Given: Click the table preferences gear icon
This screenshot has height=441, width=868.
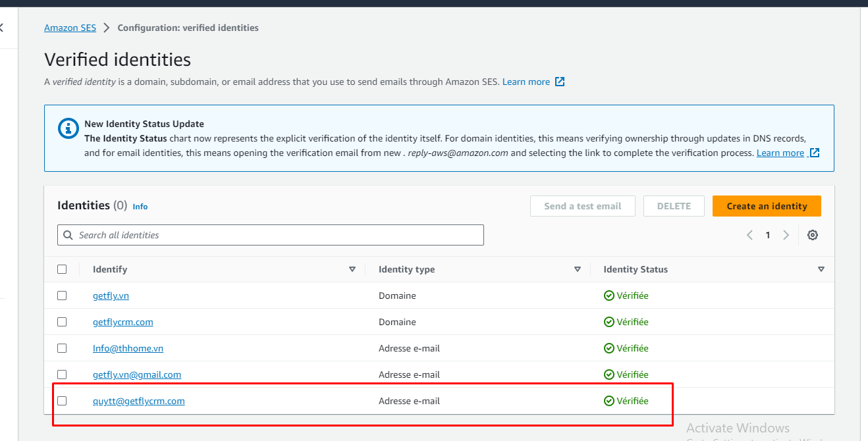Looking at the screenshot, I should pyautogui.click(x=813, y=235).
